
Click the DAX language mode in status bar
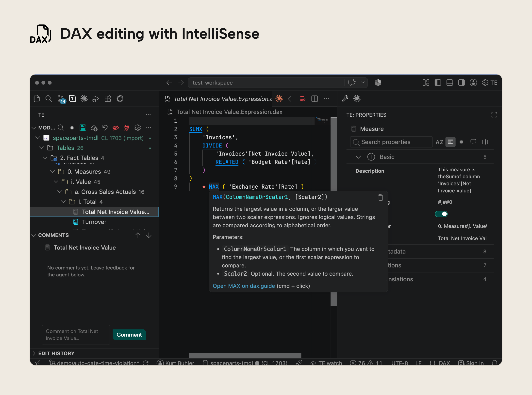(x=444, y=363)
